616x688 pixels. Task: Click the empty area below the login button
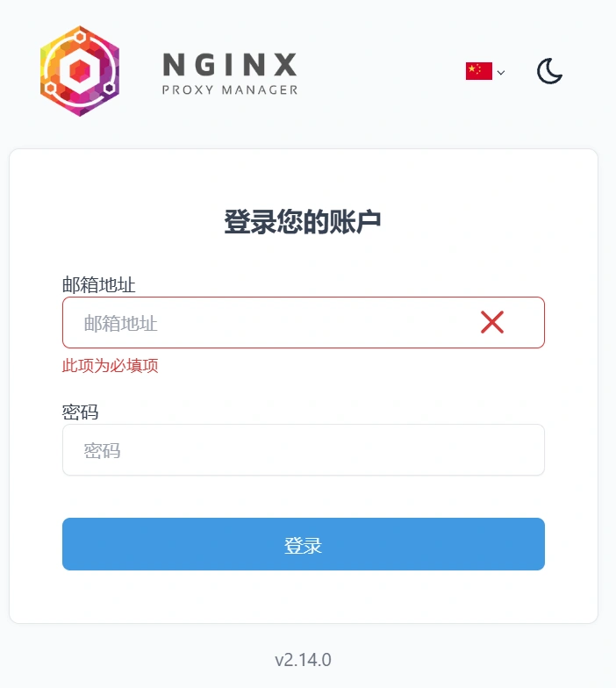(304, 597)
